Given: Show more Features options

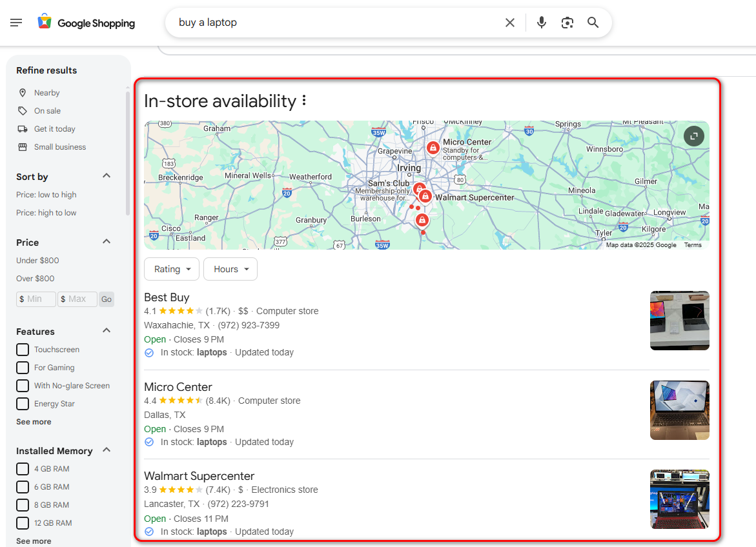Looking at the screenshot, I should point(34,422).
